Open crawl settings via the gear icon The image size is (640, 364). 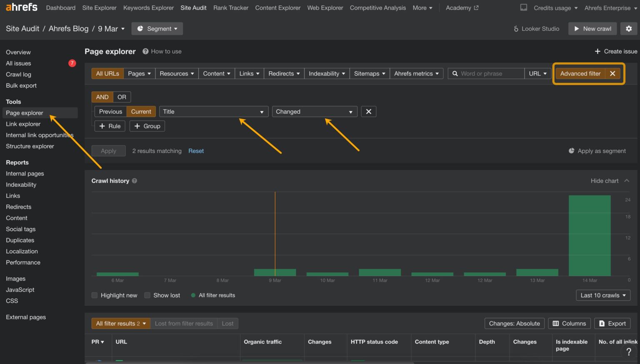pyautogui.click(x=629, y=28)
